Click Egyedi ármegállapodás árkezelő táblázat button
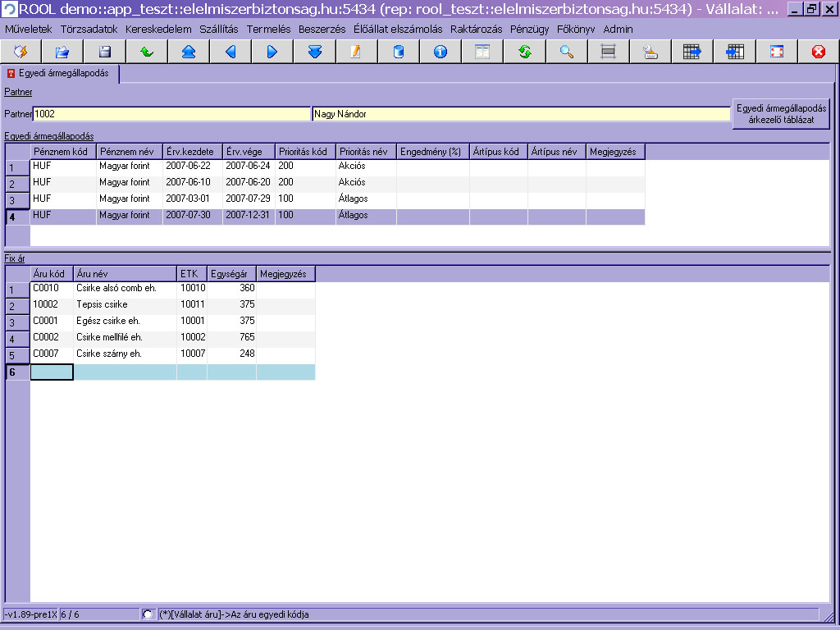Viewport: 840px width, 630px height. coord(781,114)
